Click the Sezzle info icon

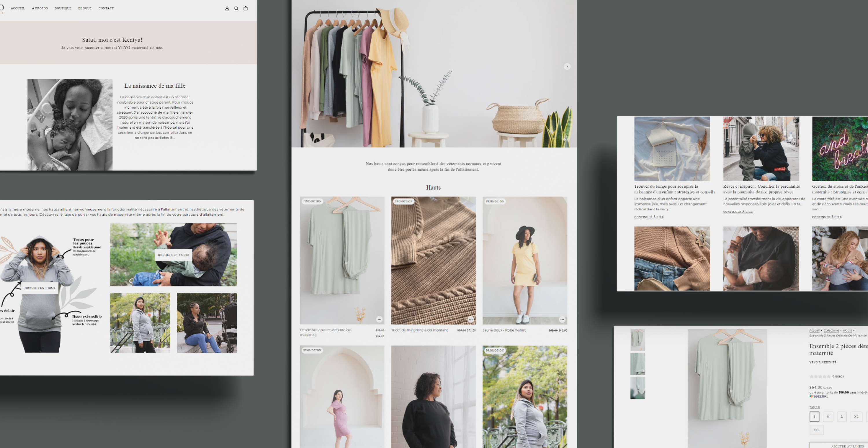(x=827, y=396)
